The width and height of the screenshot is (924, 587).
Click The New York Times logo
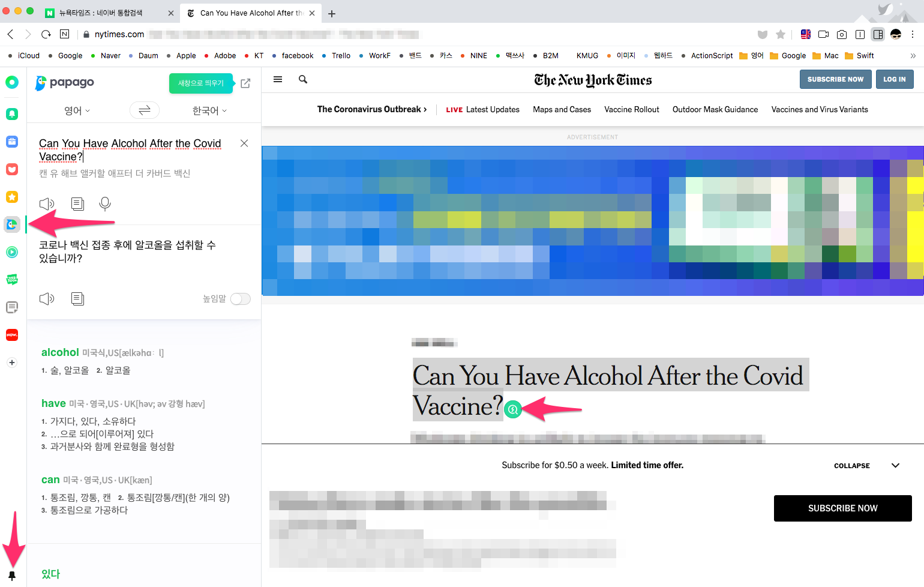click(593, 80)
